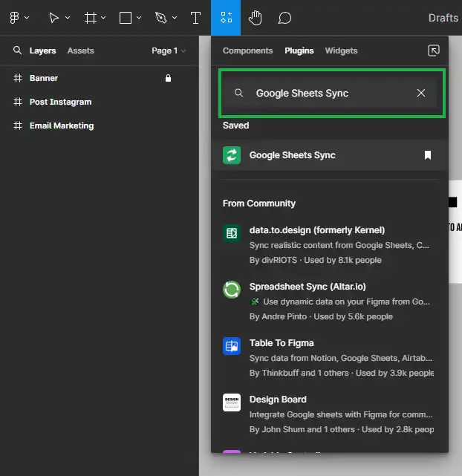Open shape tools dropdown arrow
Image resolution: width=462 pixels, height=476 pixels.
coord(138,18)
